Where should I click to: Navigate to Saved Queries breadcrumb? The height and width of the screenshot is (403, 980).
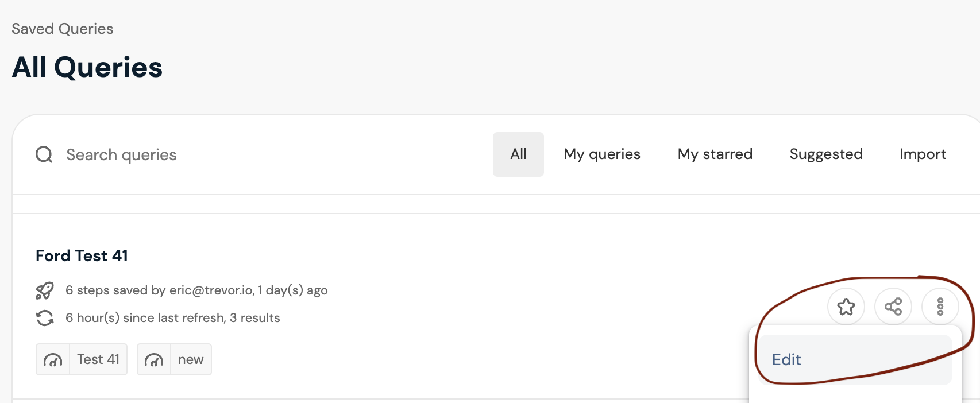pos(63,29)
